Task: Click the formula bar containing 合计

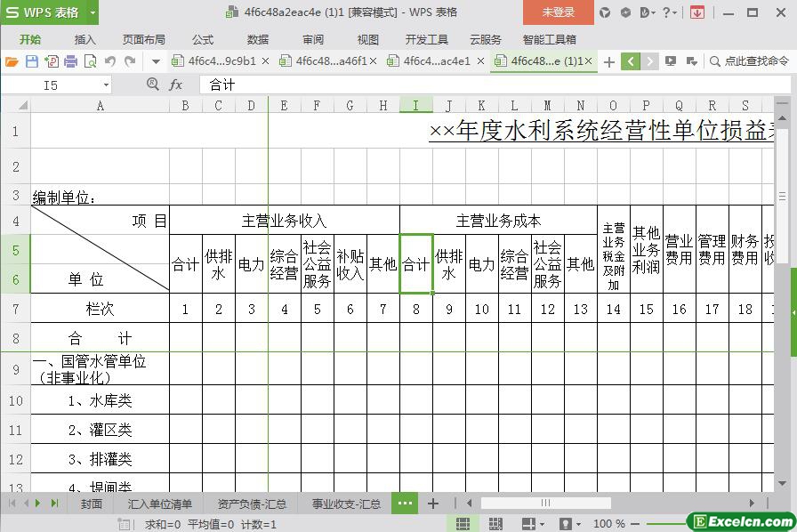Action: tap(494, 85)
